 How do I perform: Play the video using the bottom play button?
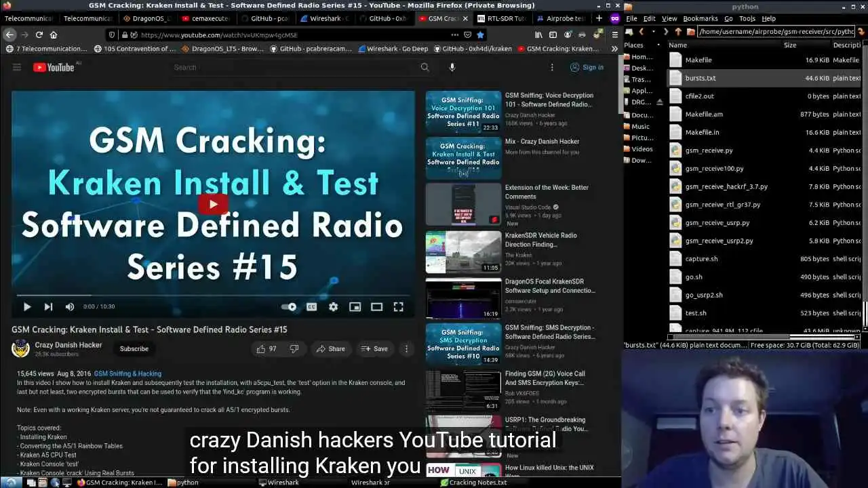tap(27, 306)
